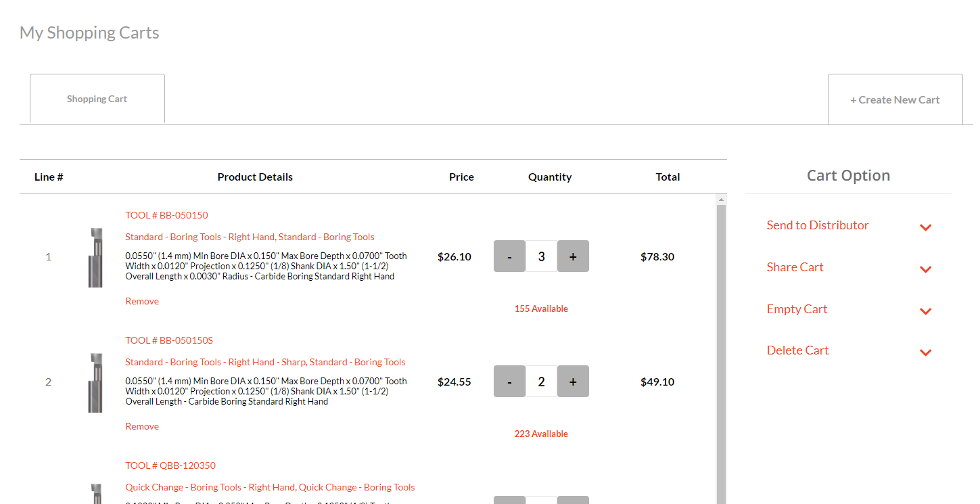Expand the Share Cart chevron

[925, 269]
